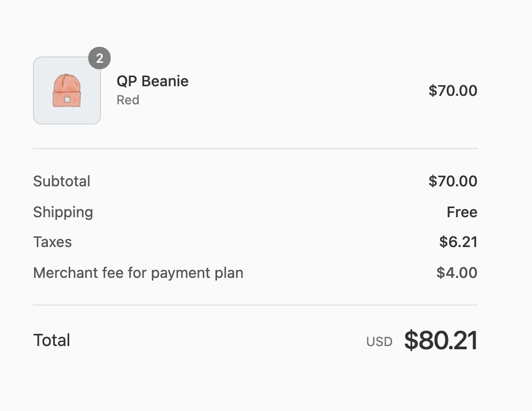The height and width of the screenshot is (411, 532).
Task: Click the USD currency indicator
Action: [x=379, y=342]
